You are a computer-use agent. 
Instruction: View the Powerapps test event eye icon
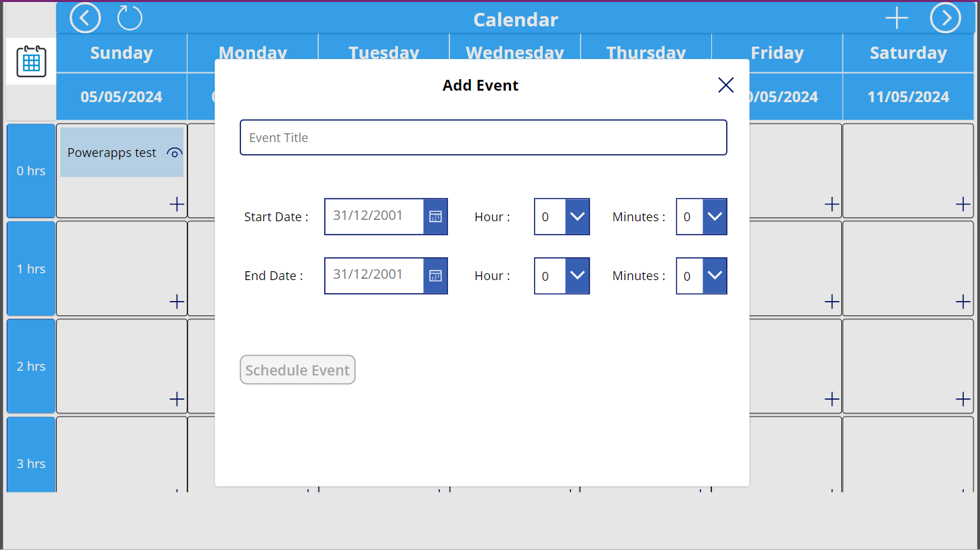tap(175, 154)
